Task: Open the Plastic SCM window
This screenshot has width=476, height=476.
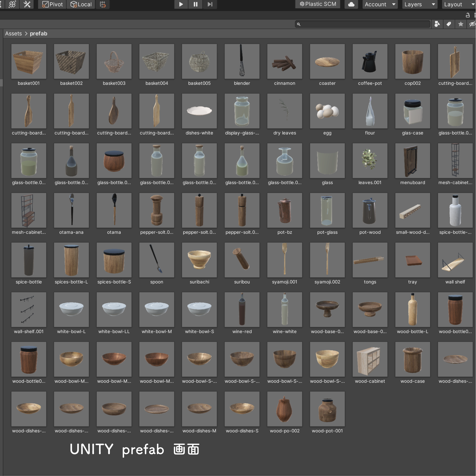Action: pyautogui.click(x=317, y=4)
